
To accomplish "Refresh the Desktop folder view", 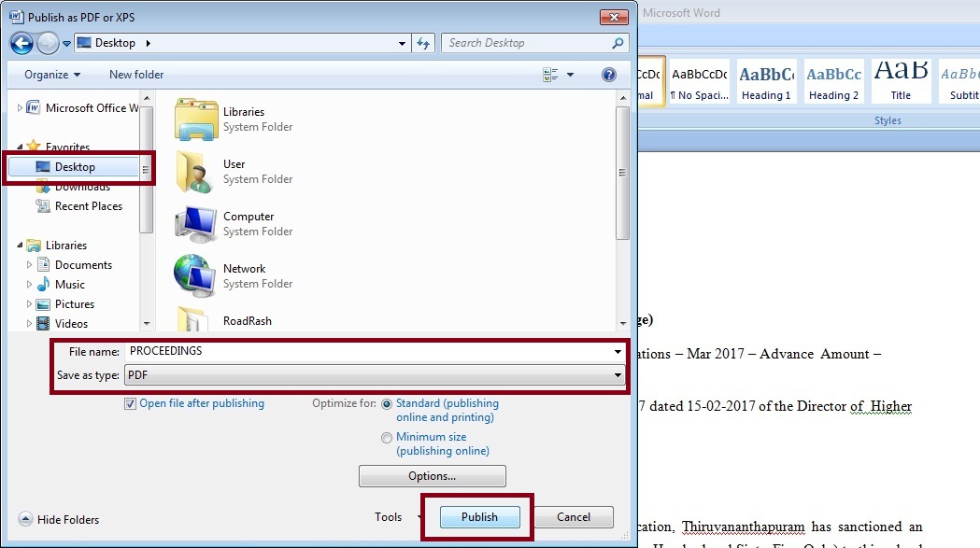I will pyautogui.click(x=423, y=43).
